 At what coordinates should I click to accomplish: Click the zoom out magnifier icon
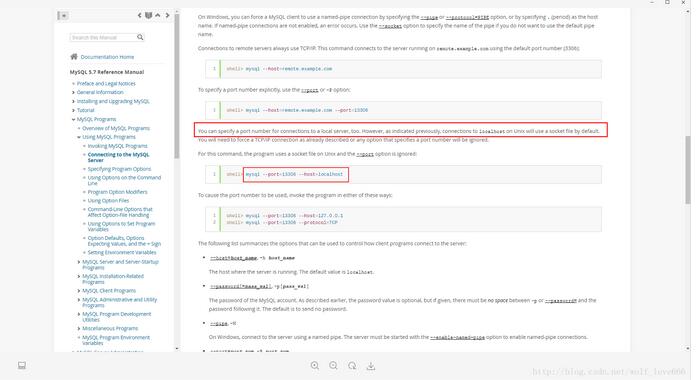(333, 365)
